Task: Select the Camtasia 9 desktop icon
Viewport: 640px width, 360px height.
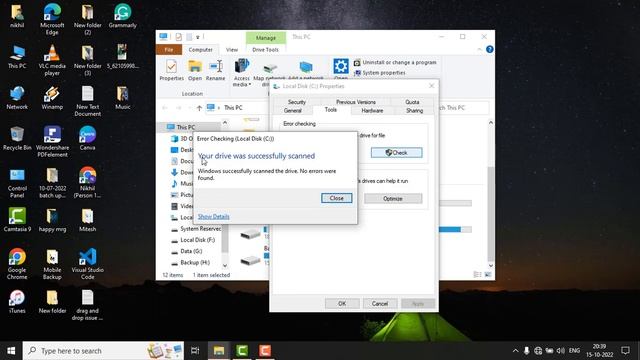Action: (17, 220)
